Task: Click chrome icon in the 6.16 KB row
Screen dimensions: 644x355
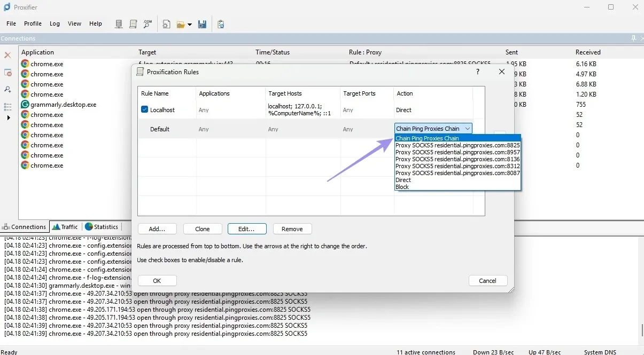Action: tap(25, 64)
